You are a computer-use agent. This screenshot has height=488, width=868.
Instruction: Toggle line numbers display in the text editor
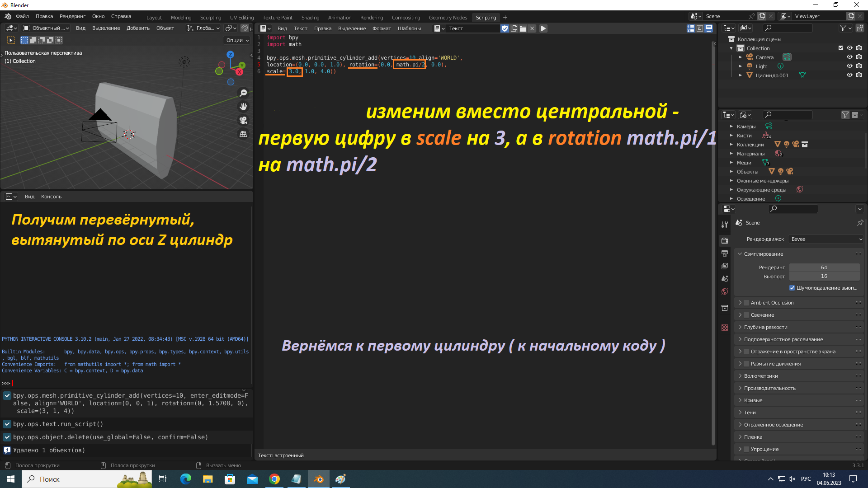(691, 28)
